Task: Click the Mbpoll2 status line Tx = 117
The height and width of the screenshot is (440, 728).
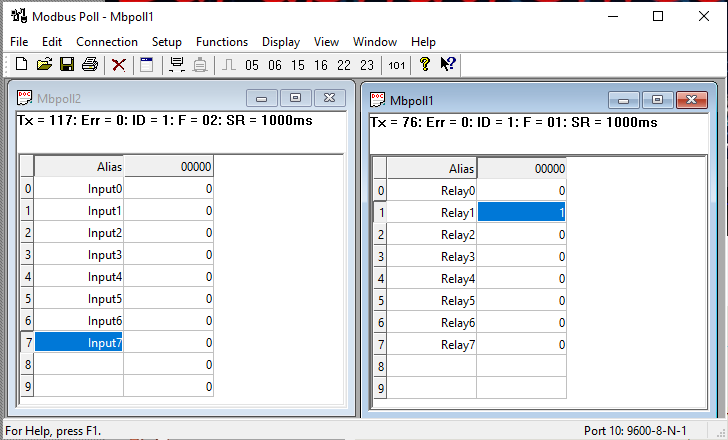Action: point(165,120)
